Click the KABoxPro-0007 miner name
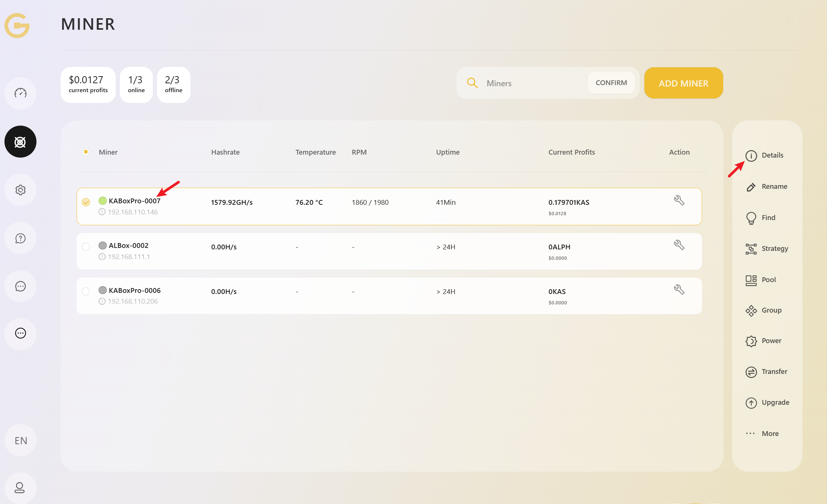Image resolution: width=827 pixels, height=504 pixels. pyautogui.click(x=135, y=201)
